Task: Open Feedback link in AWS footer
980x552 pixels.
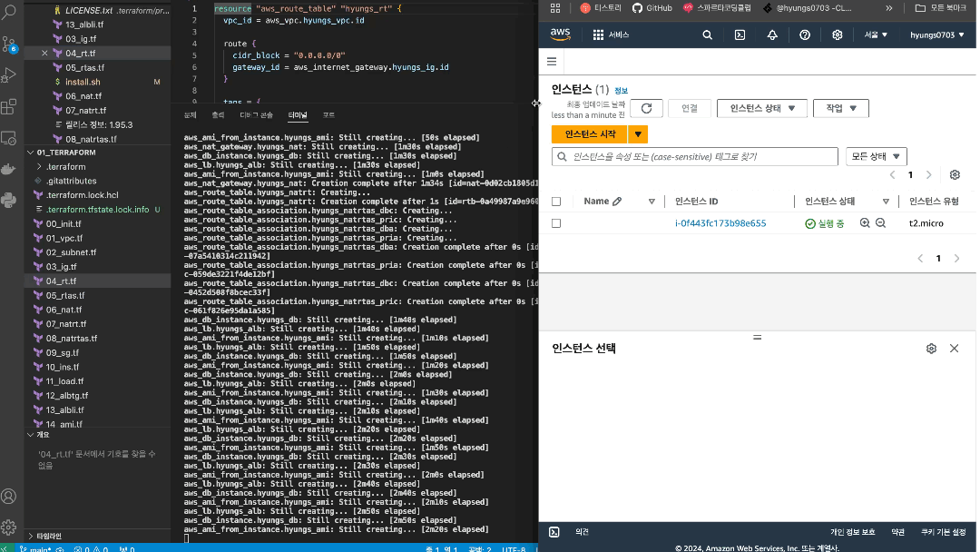Action: click(582, 532)
